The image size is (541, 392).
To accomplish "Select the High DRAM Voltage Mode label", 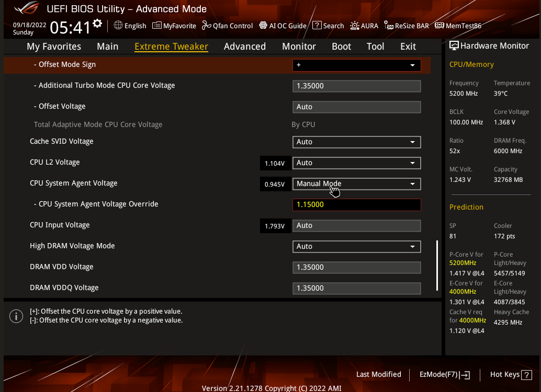I will coord(72,246).
